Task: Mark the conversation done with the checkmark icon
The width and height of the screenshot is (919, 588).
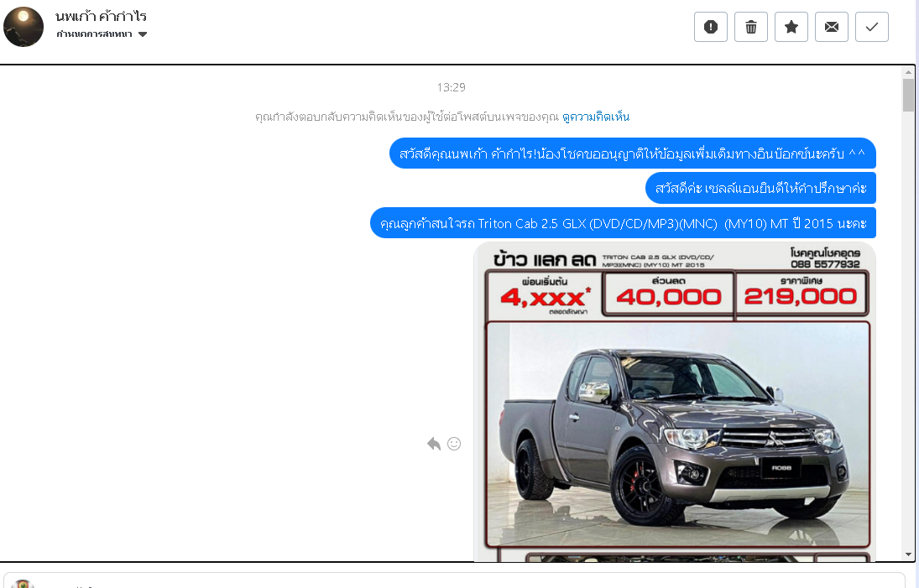Action: tap(871, 27)
